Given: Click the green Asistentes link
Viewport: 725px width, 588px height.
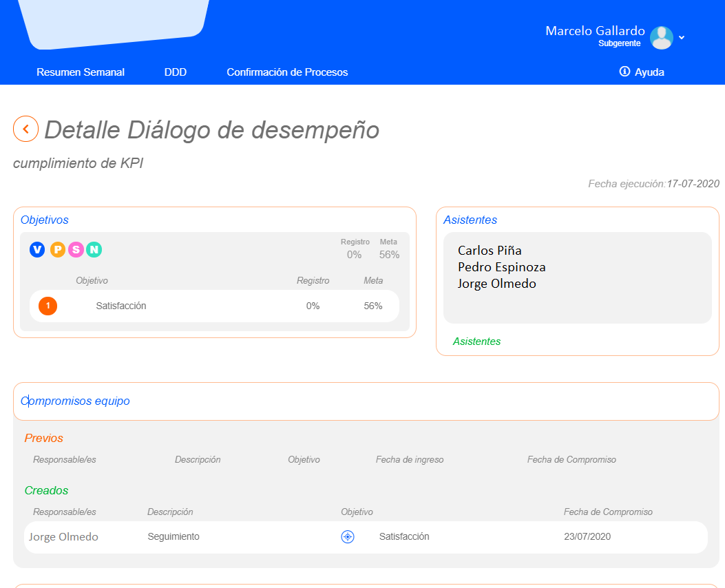Looking at the screenshot, I should [x=476, y=341].
